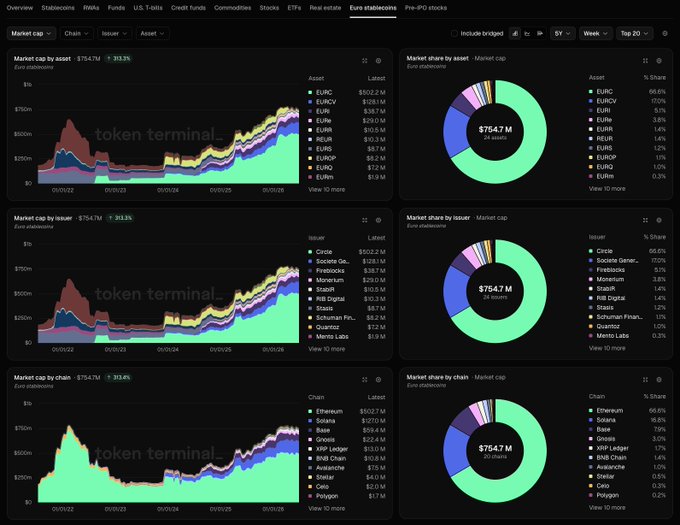Open dashboard settings gear beside Top 20

pos(665,33)
